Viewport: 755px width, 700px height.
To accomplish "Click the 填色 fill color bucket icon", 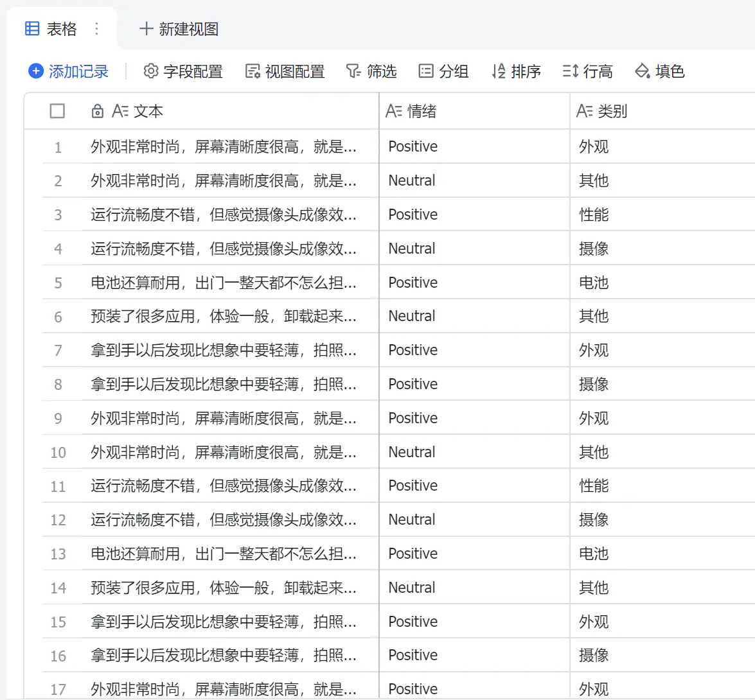I will click(x=643, y=71).
